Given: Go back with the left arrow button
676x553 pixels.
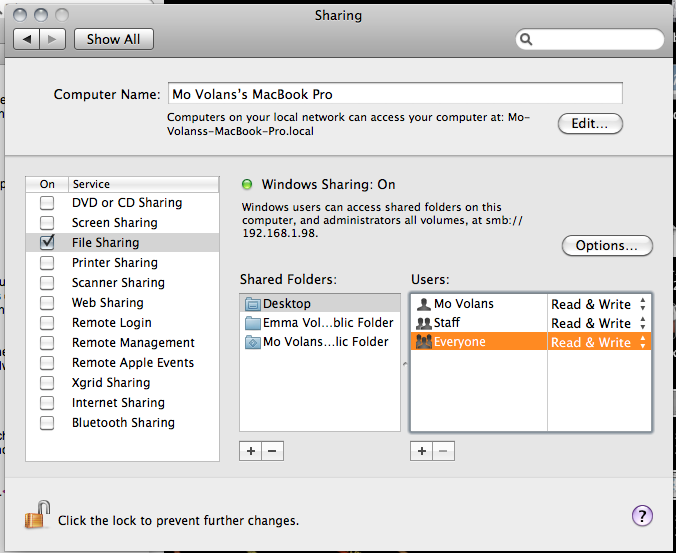Looking at the screenshot, I should click(x=27, y=39).
